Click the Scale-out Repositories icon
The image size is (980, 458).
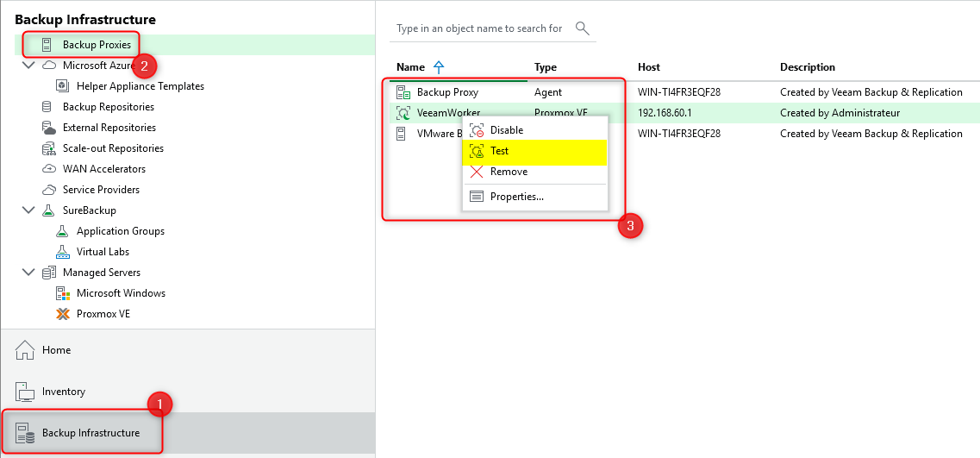click(x=49, y=148)
